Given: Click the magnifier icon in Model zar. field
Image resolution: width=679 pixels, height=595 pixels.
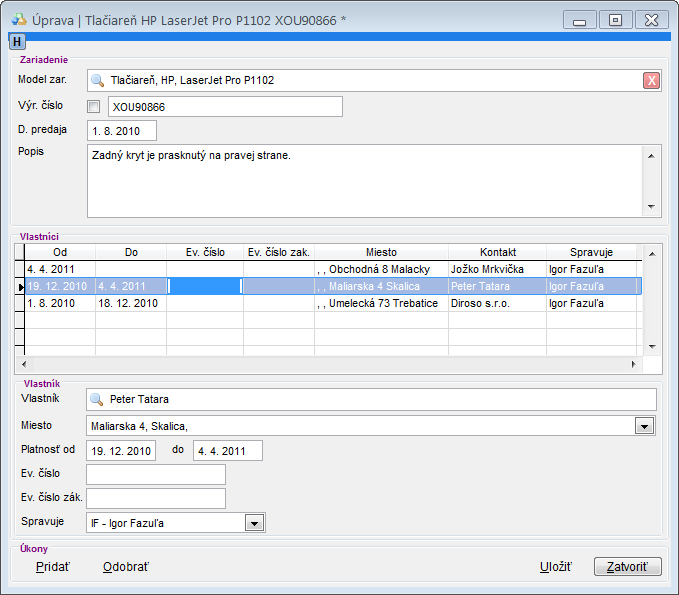Looking at the screenshot, I should [x=97, y=81].
